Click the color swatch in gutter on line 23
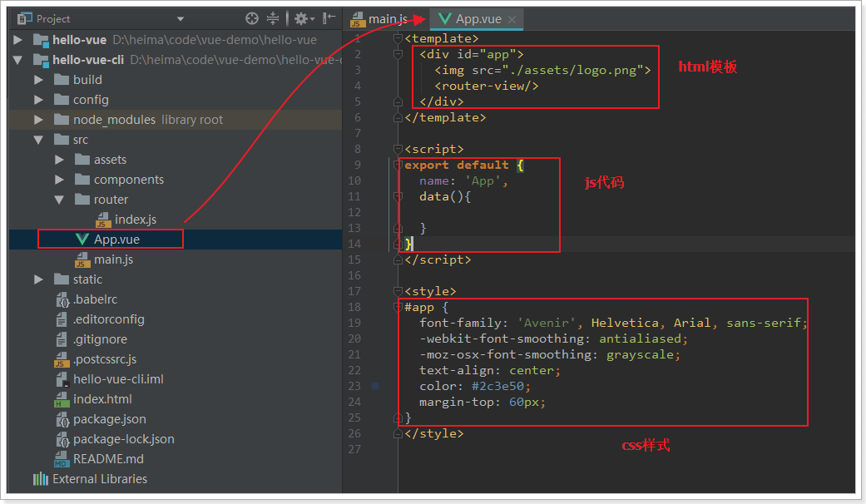 [x=375, y=386]
